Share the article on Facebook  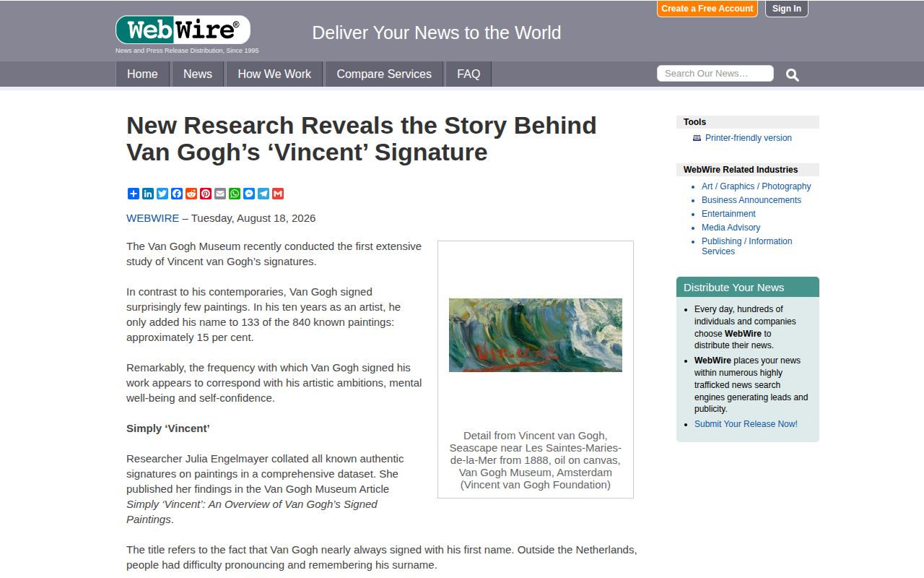[x=177, y=194]
